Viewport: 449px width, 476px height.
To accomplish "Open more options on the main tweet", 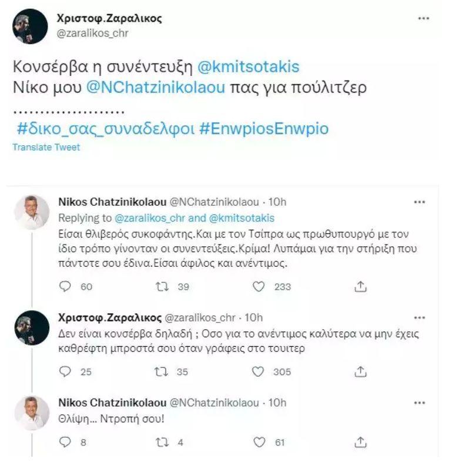I will pos(423,19).
